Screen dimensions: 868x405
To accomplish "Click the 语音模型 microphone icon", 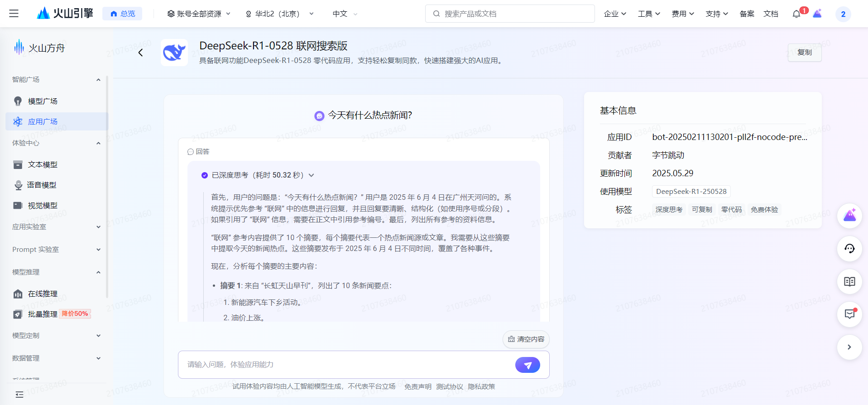I will 18,185.
